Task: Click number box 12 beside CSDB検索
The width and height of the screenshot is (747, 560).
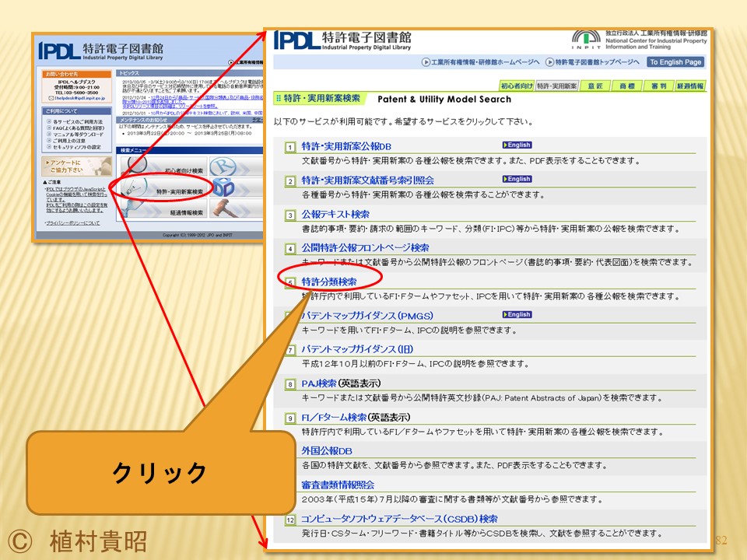Action: coord(289,520)
